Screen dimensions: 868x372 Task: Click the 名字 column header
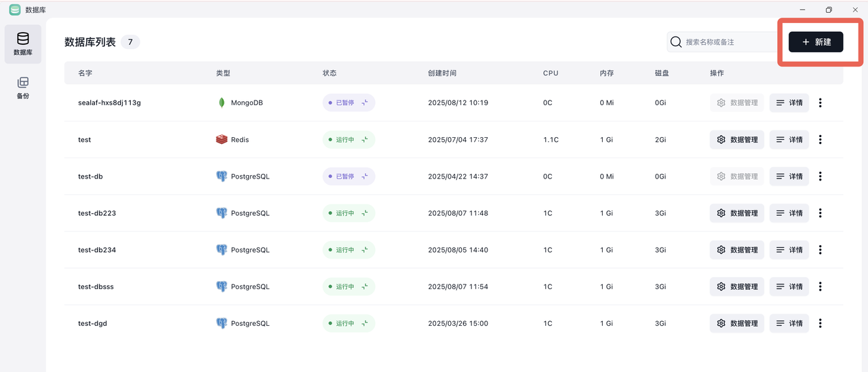click(x=85, y=73)
